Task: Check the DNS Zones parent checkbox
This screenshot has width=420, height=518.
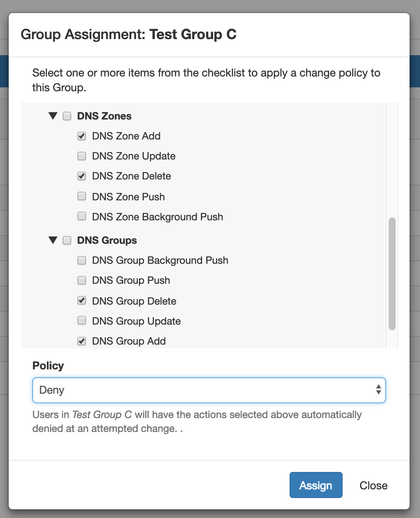Action: coord(67,116)
